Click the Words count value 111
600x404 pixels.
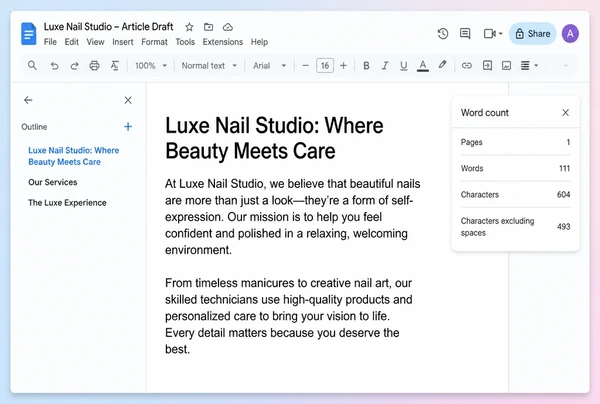pos(564,168)
